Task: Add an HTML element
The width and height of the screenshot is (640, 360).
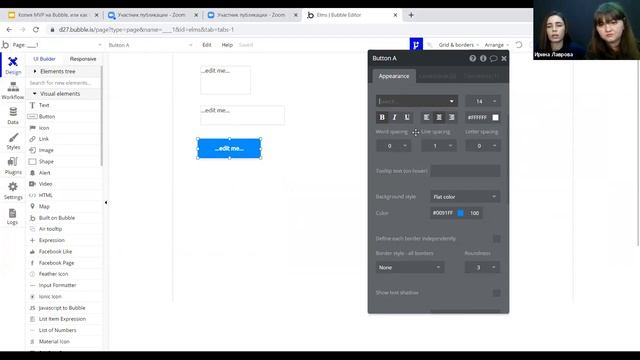Action: (x=46, y=195)
